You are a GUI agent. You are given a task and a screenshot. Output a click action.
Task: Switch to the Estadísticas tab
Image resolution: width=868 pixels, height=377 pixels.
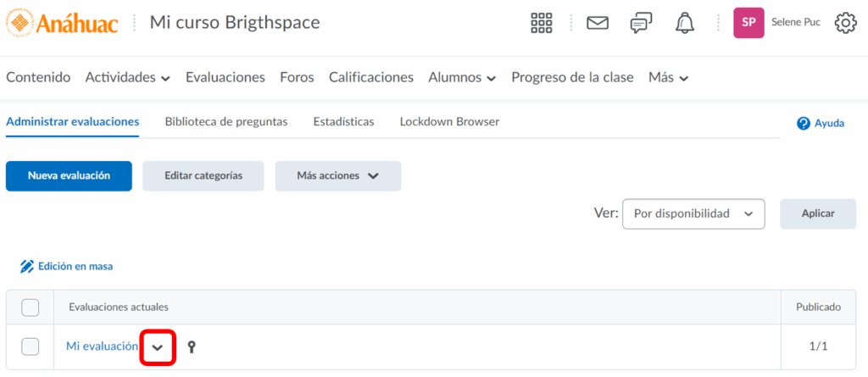click(343, 122)
